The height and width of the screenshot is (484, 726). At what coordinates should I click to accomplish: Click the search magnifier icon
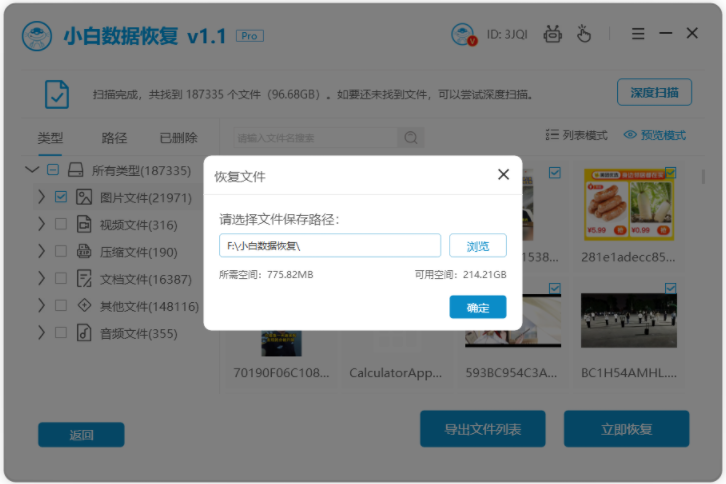411,138
